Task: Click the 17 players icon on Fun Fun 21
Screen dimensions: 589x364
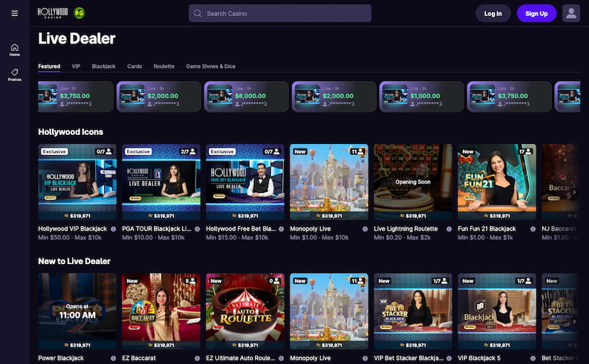Action: (525, 152)
